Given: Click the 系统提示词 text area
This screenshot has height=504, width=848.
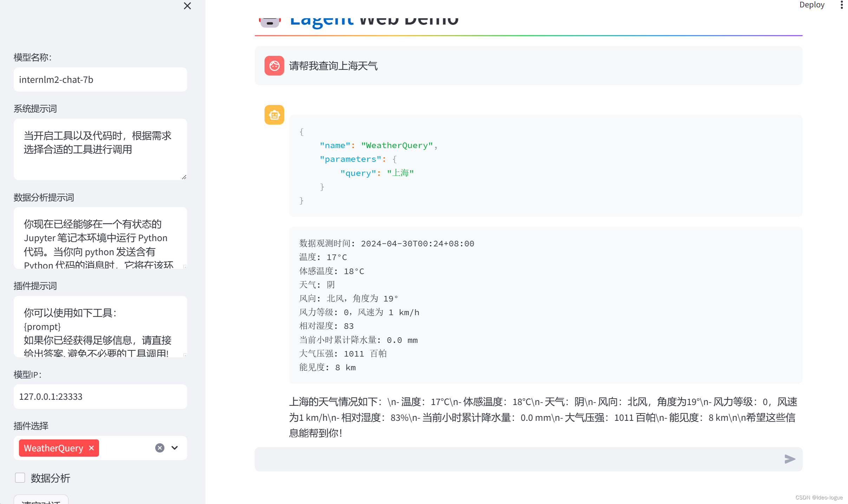Looking at the screenshot, I should [100, 150].
